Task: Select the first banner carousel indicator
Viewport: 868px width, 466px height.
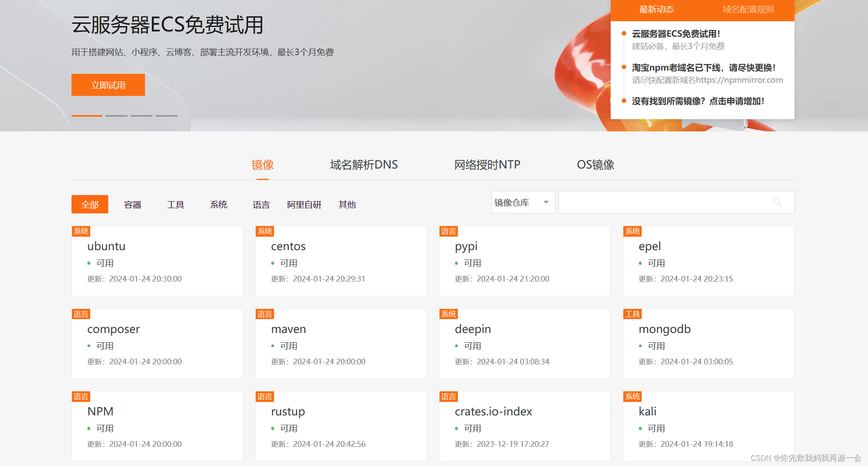Action: coord(87,116)
